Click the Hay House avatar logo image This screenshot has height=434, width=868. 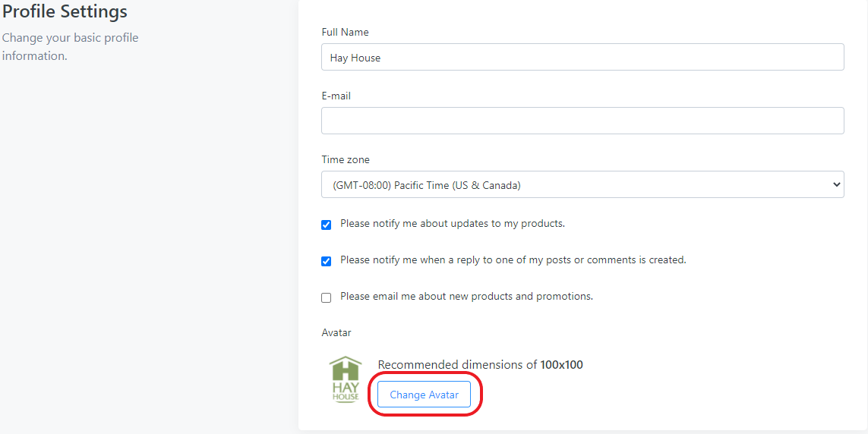[x=345, y=379]
